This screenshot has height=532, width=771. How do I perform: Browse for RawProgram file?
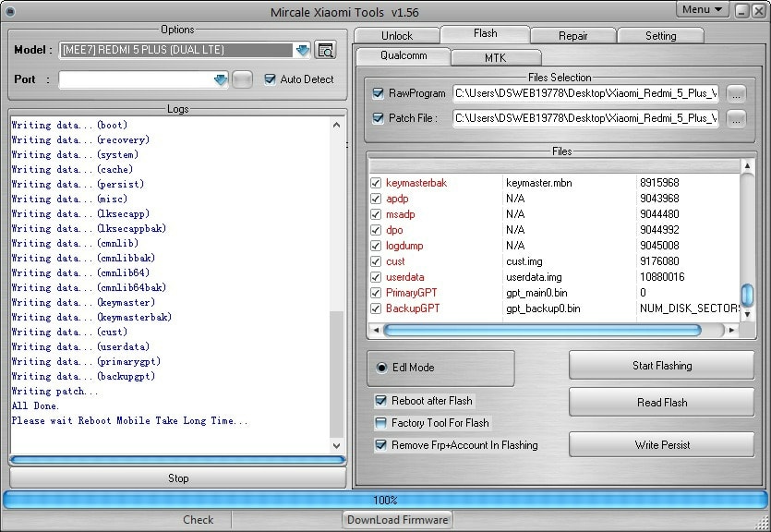click(x=736, y=93)
